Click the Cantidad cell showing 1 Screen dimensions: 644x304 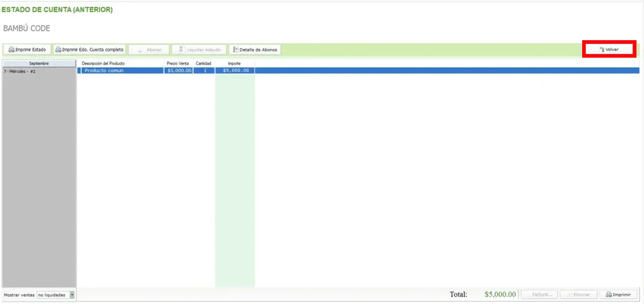(205, 70)
